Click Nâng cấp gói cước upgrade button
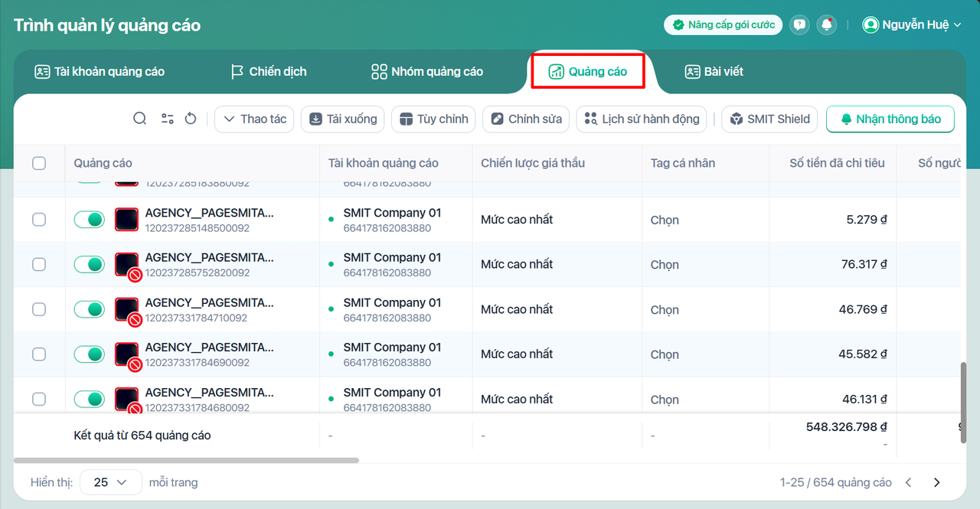The image size is (980, 509). (x=723, y=25)
